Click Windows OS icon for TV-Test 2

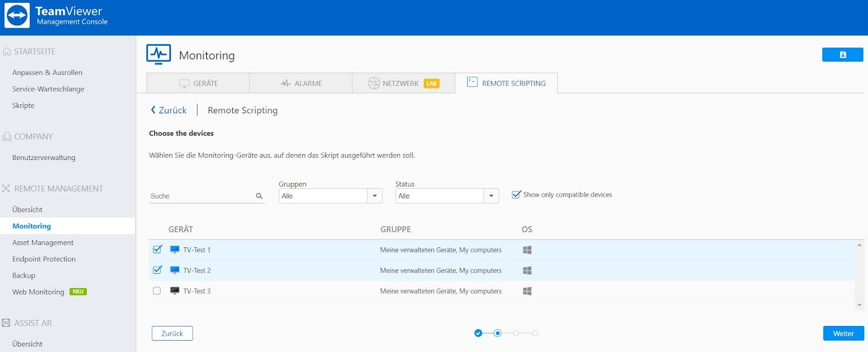point(527,271)
